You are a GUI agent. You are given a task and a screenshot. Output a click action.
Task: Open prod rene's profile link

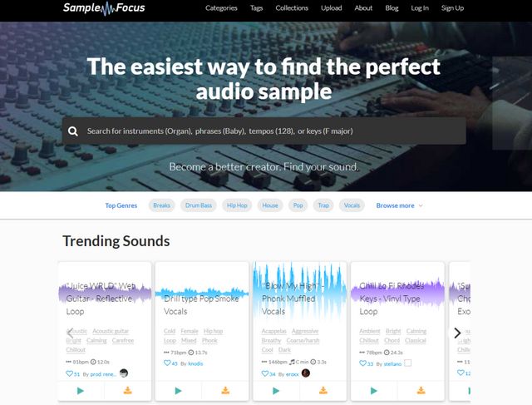click(x=103, y=374)
